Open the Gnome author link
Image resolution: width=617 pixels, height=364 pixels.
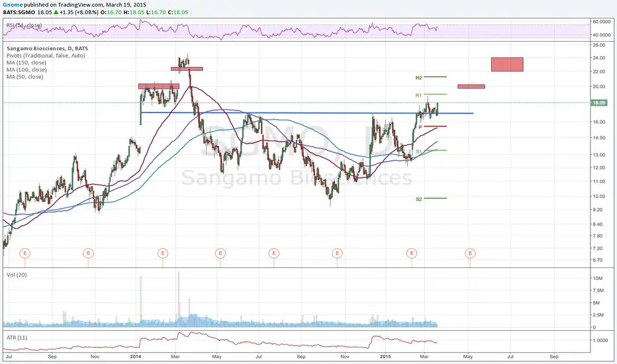click(13, 5)
